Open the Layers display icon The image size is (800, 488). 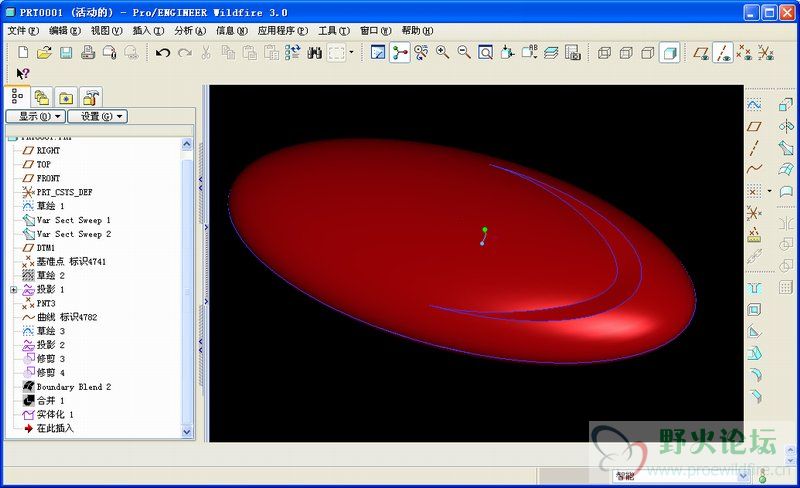(x=551, y=53)
